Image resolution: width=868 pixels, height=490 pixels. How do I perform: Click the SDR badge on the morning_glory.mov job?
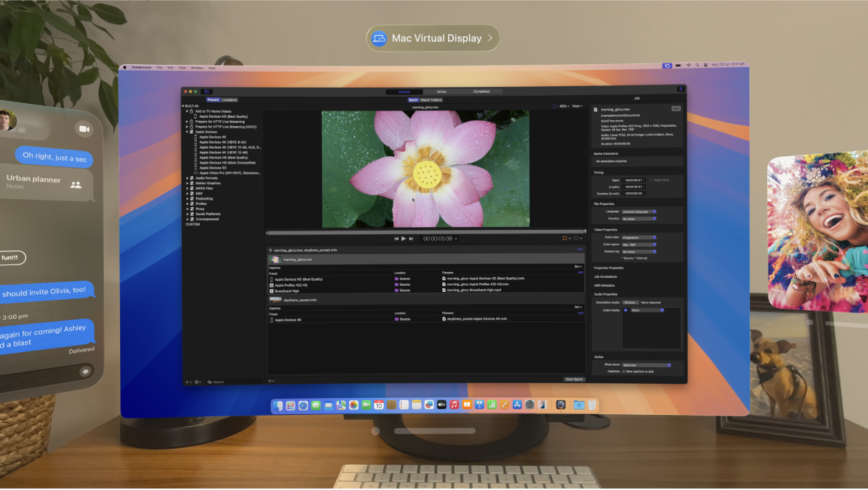point(676,108)
